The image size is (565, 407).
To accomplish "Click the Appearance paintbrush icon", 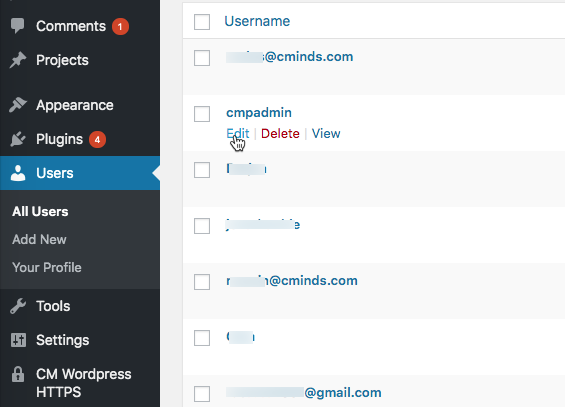I will pyautogui.click(x=18, y=105).
